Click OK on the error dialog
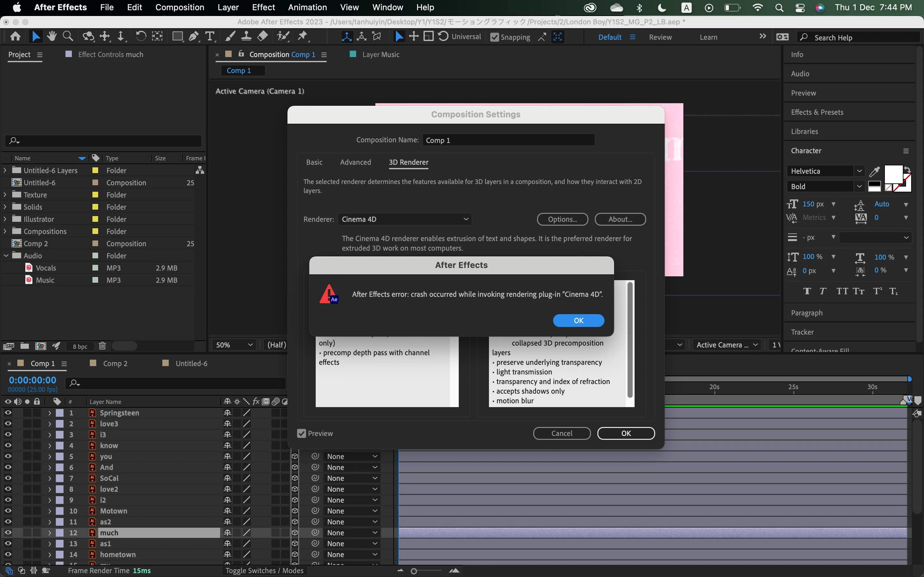Screen dimensions: 924x577 [x=578, y=321]
